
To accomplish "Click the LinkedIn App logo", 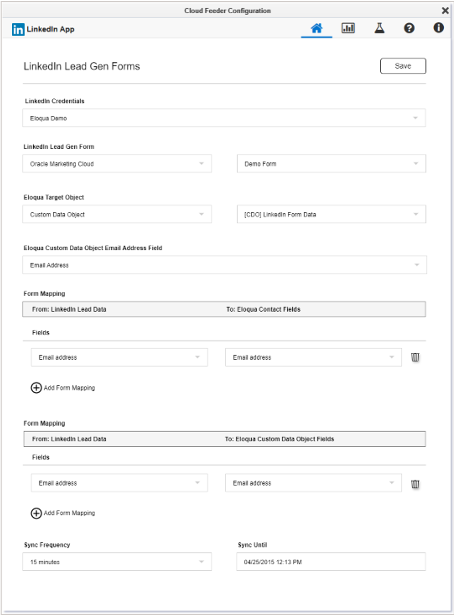I will pos(18,29).
